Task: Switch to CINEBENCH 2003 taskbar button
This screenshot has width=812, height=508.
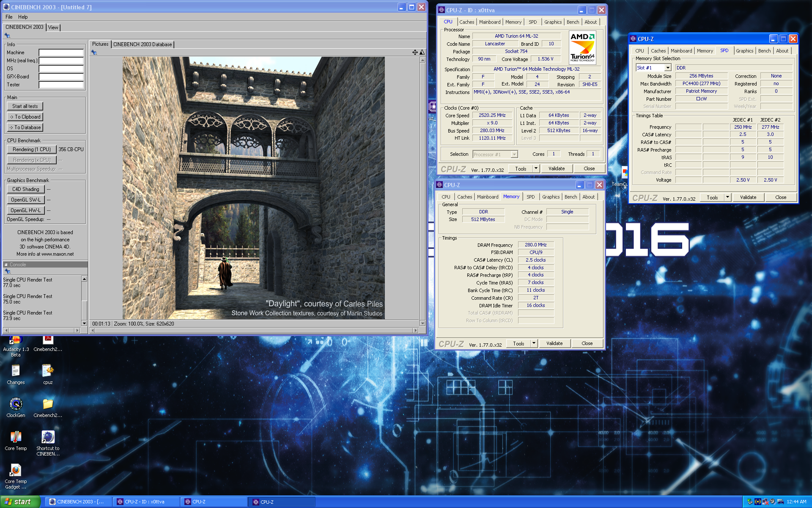Action: (x=78, y=502)
